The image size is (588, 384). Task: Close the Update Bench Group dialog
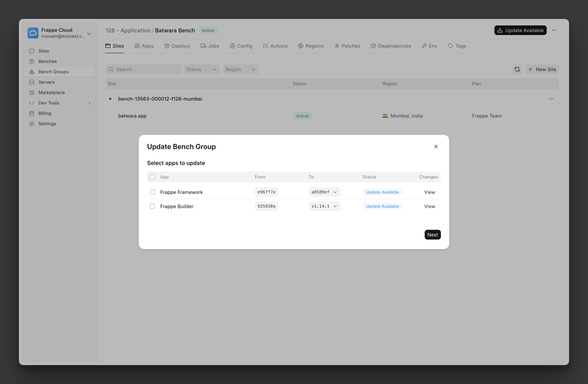click(436, 147)
